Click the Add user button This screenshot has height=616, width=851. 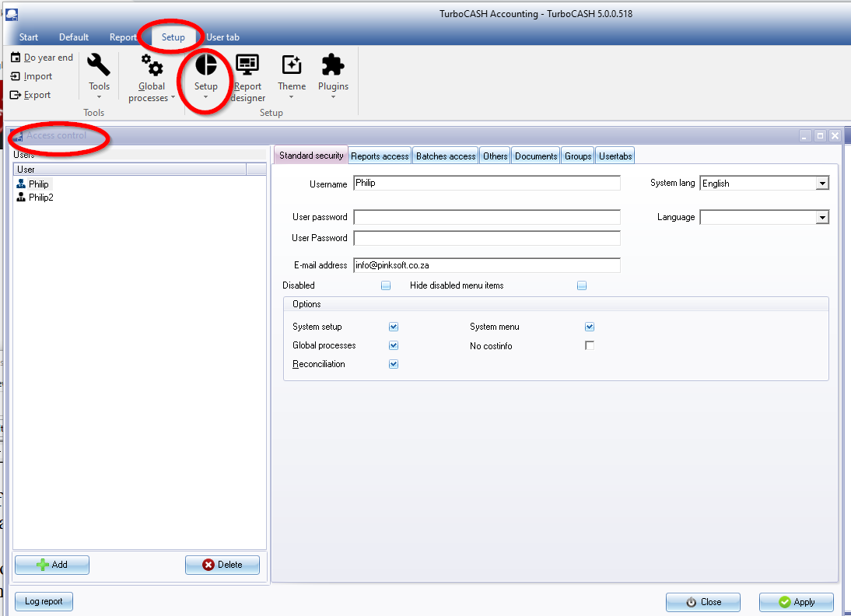pyautogui.click(x=52, y=565)
